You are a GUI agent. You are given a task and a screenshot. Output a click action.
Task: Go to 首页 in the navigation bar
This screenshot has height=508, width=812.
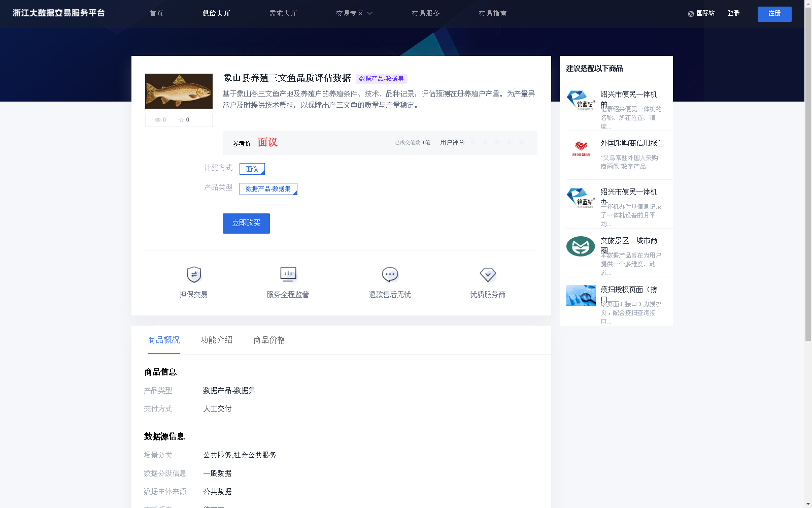click(x=156, y=13)
